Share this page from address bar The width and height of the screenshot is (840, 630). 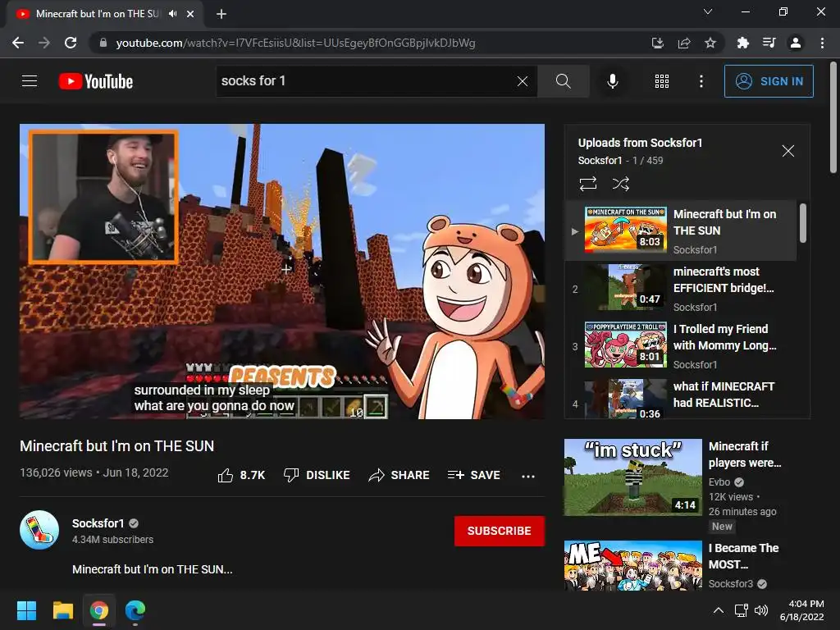point(684,43)
